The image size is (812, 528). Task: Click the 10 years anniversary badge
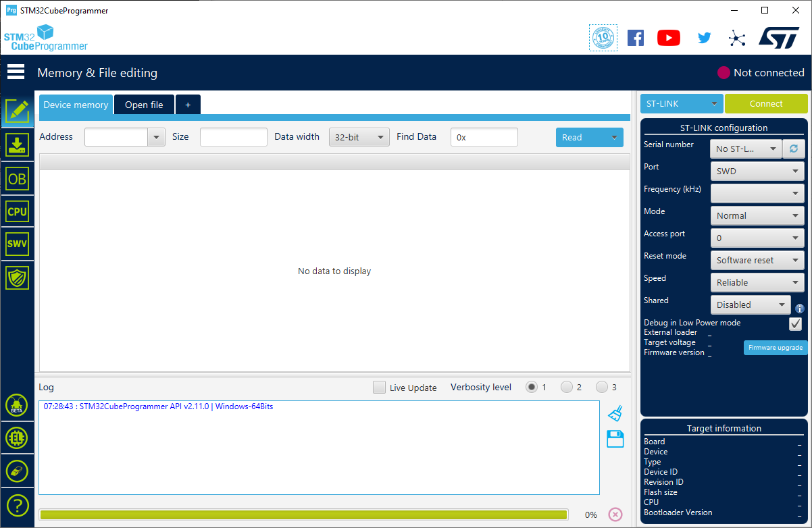603,38
